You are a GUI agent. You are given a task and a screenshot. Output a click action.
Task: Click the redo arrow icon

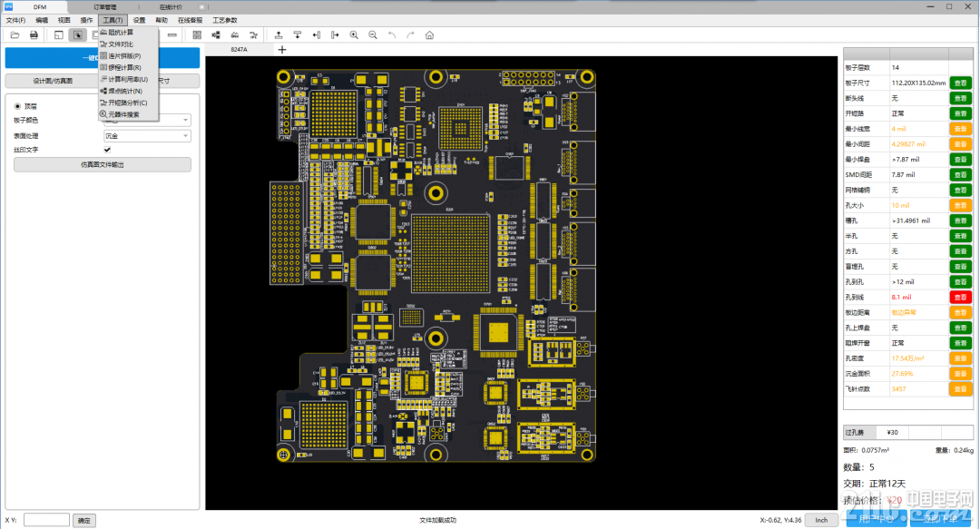point(411,35)
